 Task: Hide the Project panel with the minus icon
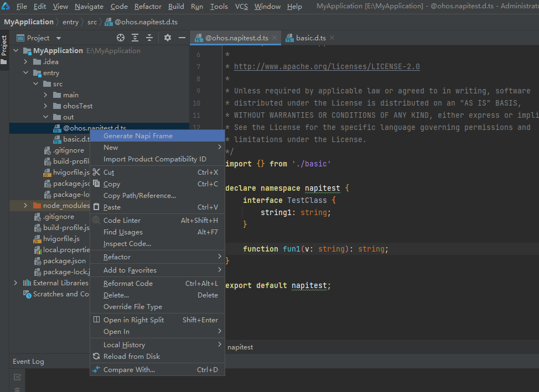pos(182,38)
